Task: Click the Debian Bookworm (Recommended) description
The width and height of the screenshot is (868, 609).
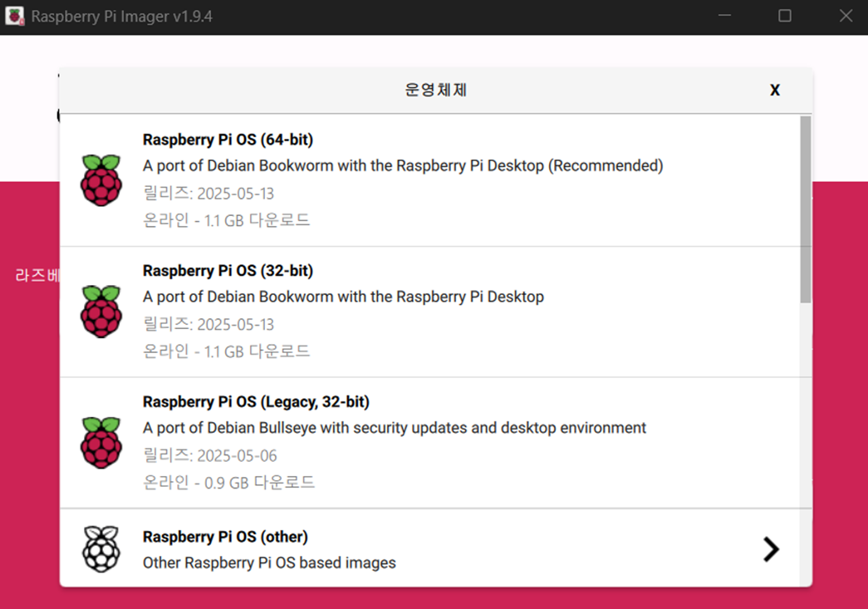Action: [x=403, y=165]
